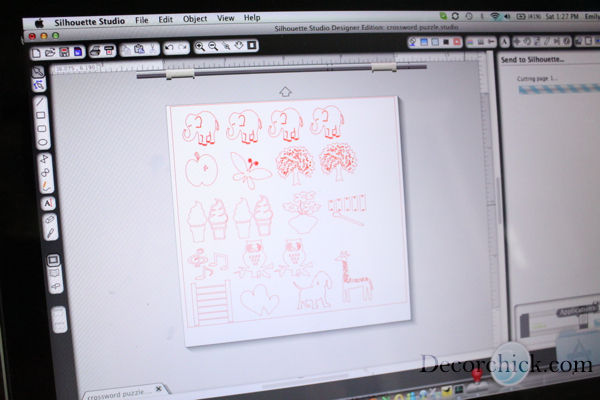Viewport: 600px width, 400px height.
Task: Choose the Text tool in left toolbar
Action: (x=48, y=203)
